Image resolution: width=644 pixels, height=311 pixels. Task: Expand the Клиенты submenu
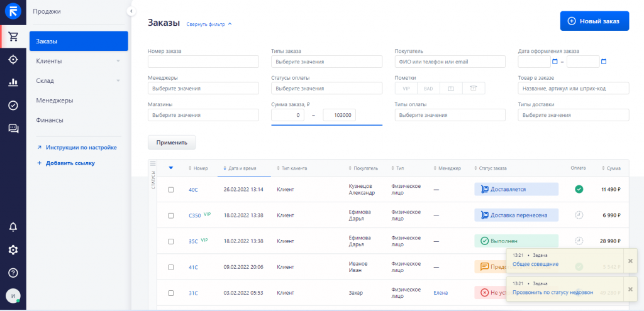[118, 61]
